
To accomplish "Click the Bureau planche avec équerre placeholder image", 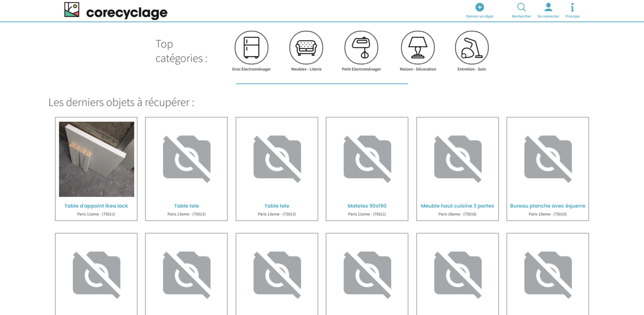I will pos(547,159).
